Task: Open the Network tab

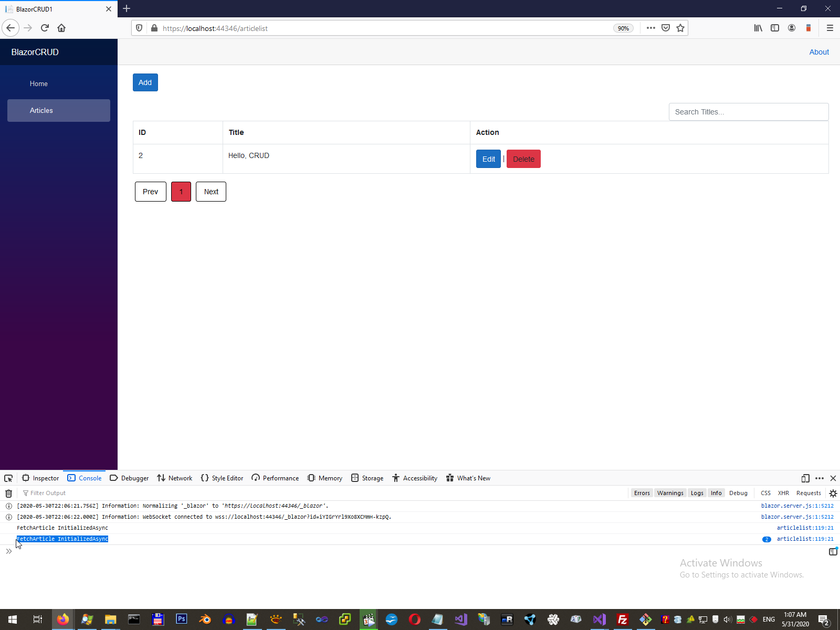Action: (x=175, y=478)
